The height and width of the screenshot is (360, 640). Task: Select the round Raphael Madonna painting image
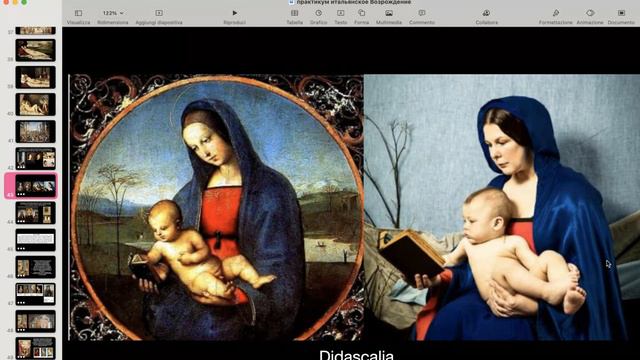coord(216,207)
